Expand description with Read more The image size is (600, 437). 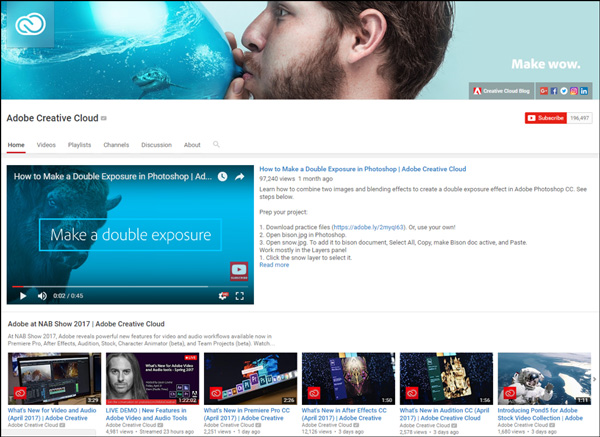click(x=274, y=265)
